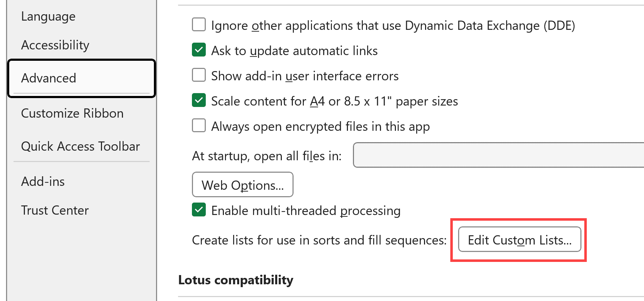Select the Advanced category
Image resolution: width=644 pixels, height=301 pixels.
81,78
